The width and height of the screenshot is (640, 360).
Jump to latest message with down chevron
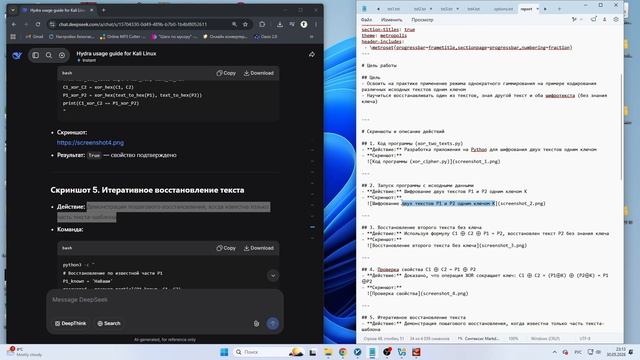click(x=273, y=276)
